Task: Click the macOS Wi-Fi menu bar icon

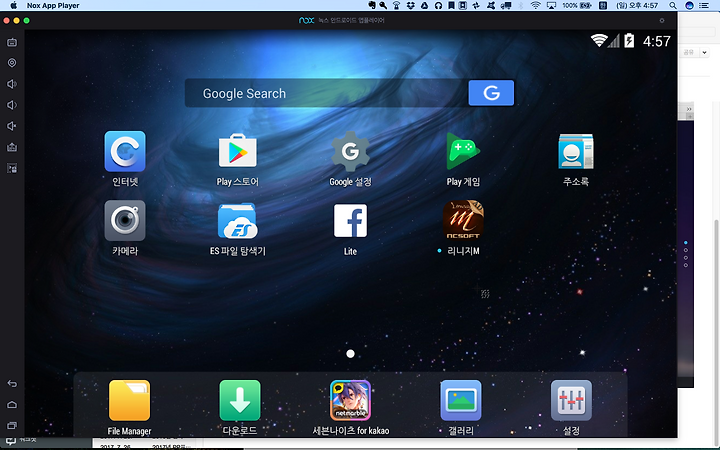Action: click(x=535, y=6)
